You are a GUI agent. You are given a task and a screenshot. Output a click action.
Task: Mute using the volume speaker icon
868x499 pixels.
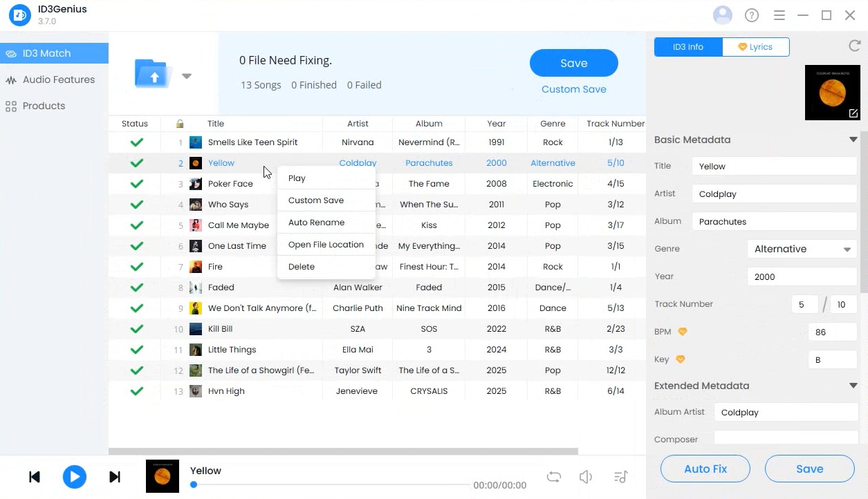585,477
